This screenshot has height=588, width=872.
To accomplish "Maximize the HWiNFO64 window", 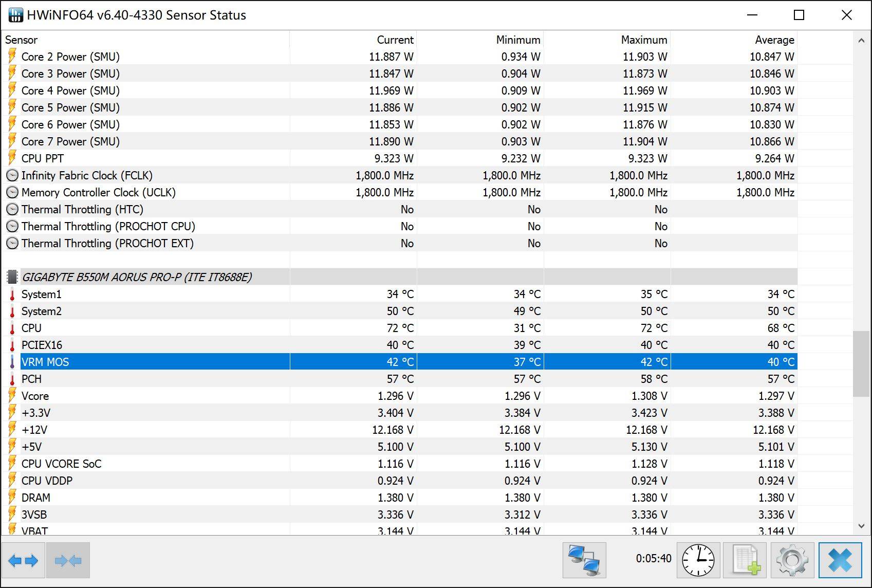I will 799,15.
